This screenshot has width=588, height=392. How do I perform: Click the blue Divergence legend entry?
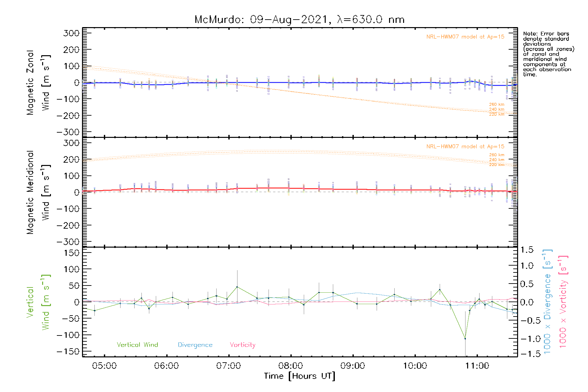pyautogui.click(x=195, y=345)
